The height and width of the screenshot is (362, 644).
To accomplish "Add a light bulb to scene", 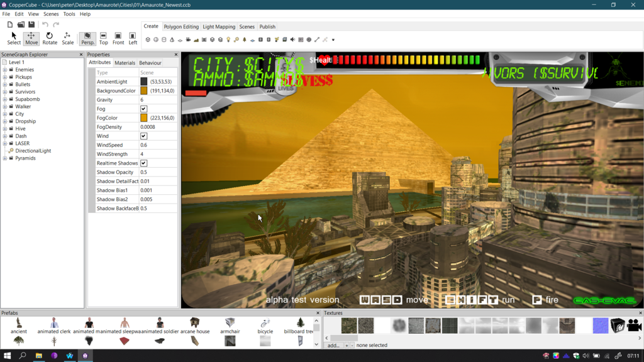I will coord(228,40).
